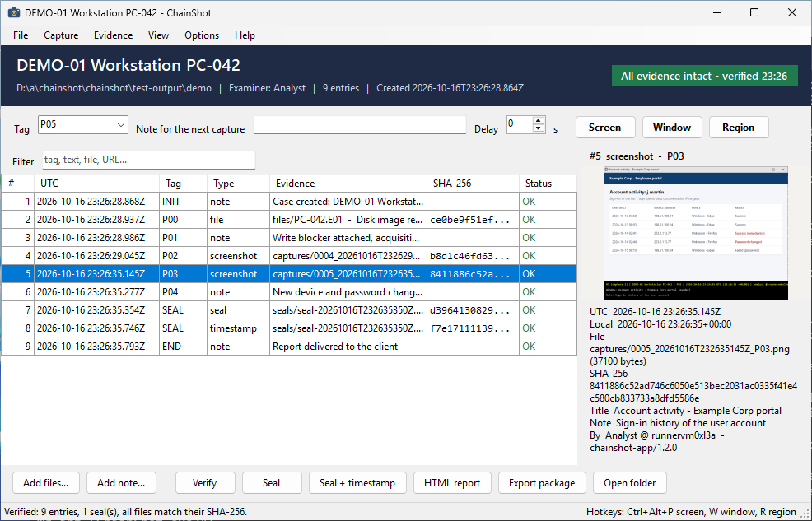Select the 'Write blocker attached' note row
The height and width of the screenshot is (521, 812).
289,238
